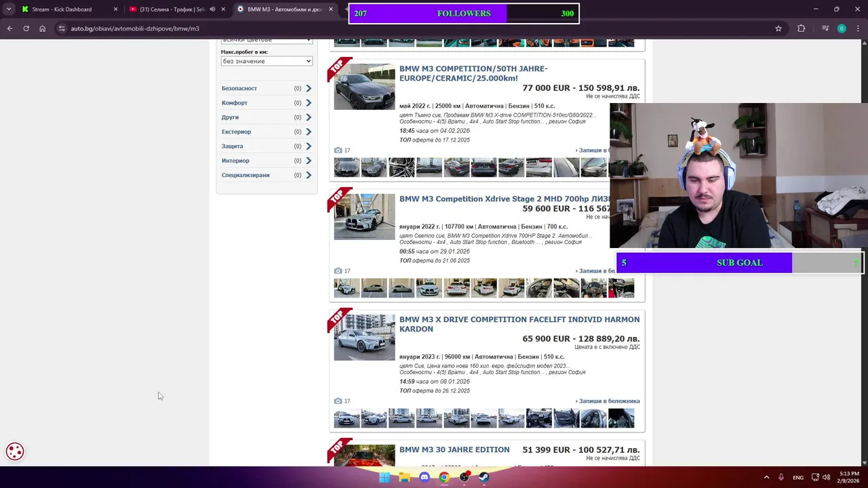This screenshot has width=868, height=488.
Task: Click the photo count camera icon of the FACELIFT INDIVID listing
Action: pos(338,401)
